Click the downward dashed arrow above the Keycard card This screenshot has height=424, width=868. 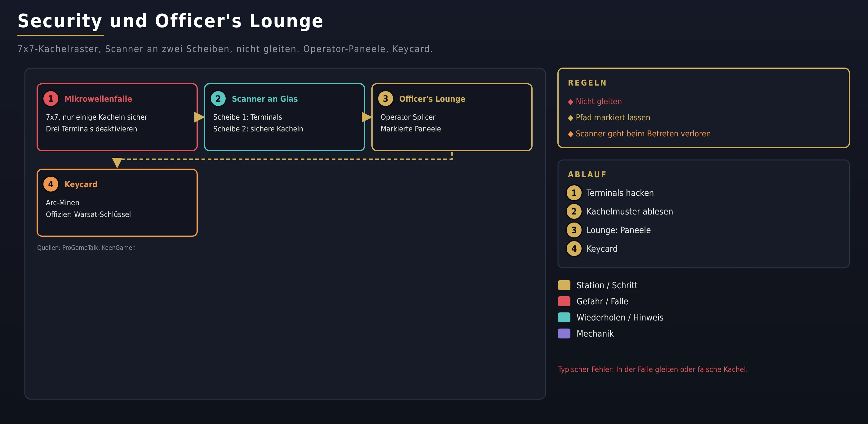(117, 163)
